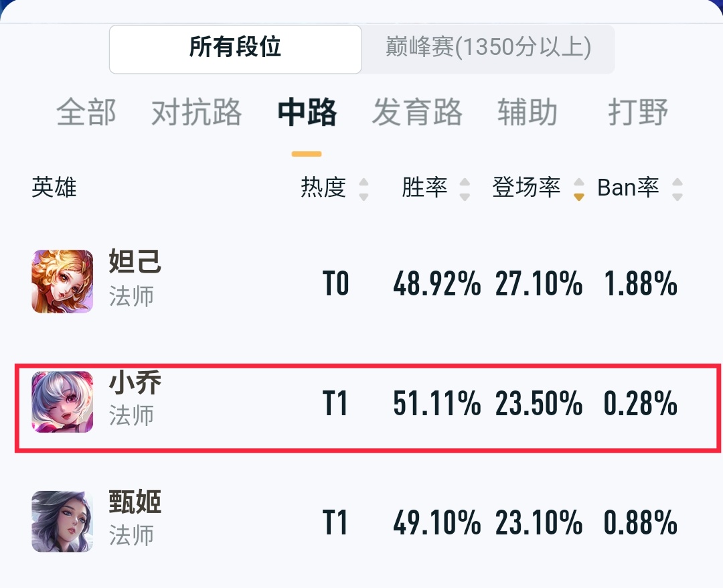Viewport: 723px width, 588px height.
Task: Click the 登场率 column header
Action: pos(527,188)
